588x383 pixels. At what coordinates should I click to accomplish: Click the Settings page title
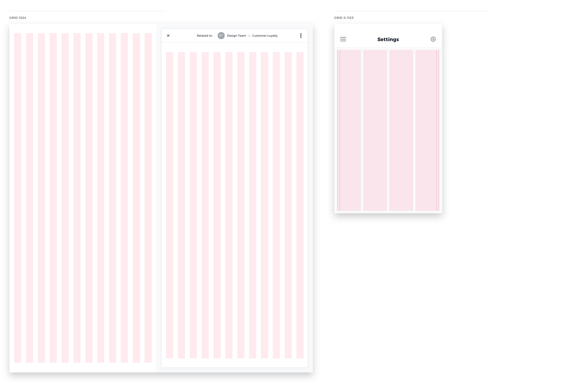pos(388,39)
